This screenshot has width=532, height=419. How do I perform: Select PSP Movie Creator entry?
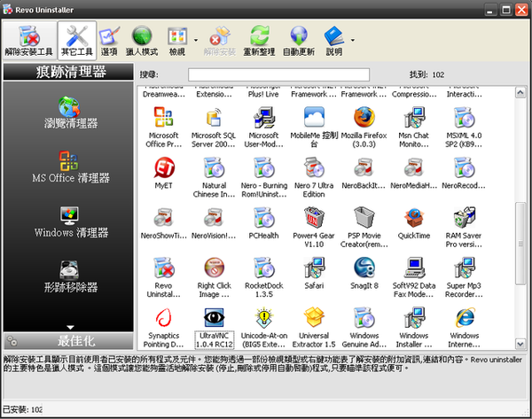[x=364, y=227]
